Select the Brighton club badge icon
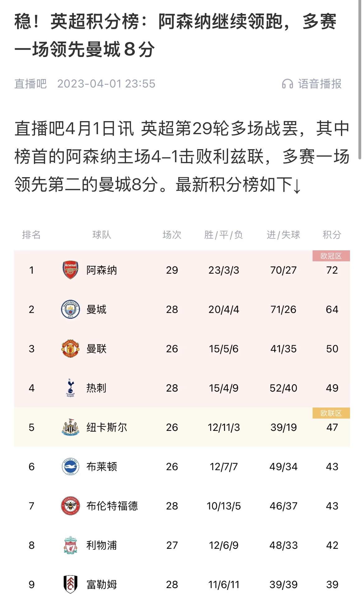This screenshot has height=594, width=364. click(70, 467)
